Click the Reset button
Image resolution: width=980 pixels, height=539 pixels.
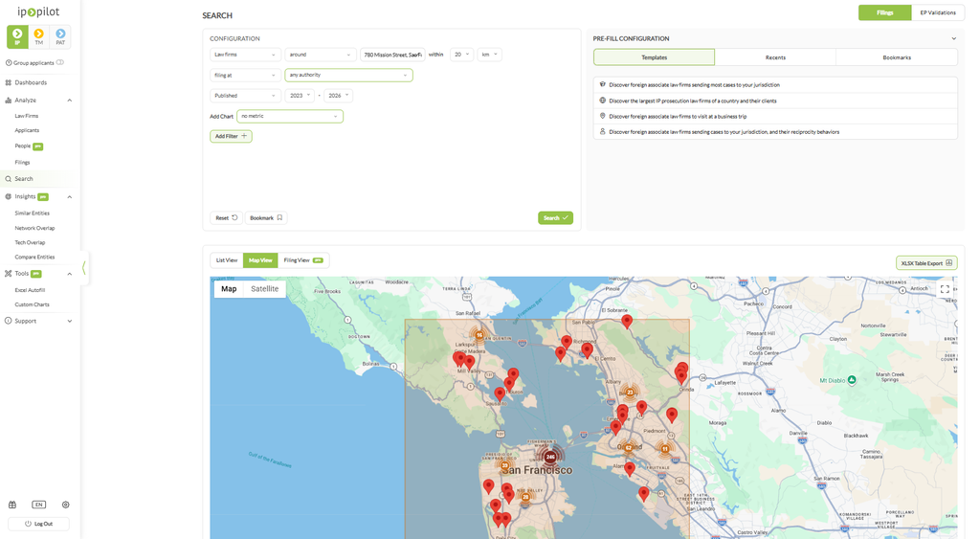pyautogui.click(x=226, y=218)
